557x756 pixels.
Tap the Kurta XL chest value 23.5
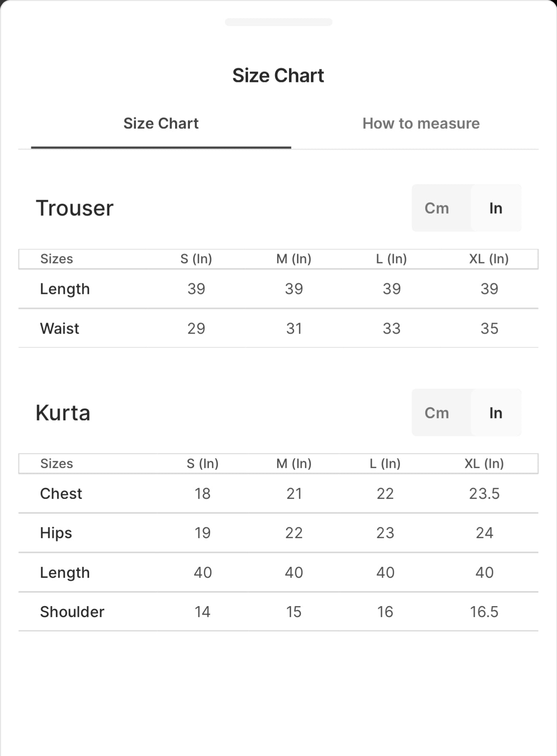coord(484,493)
